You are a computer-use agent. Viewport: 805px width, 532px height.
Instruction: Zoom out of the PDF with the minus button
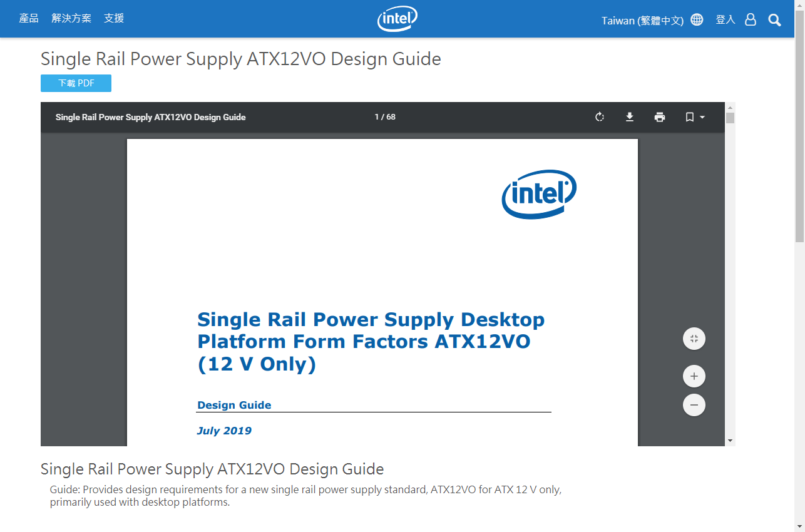(694, 404)
